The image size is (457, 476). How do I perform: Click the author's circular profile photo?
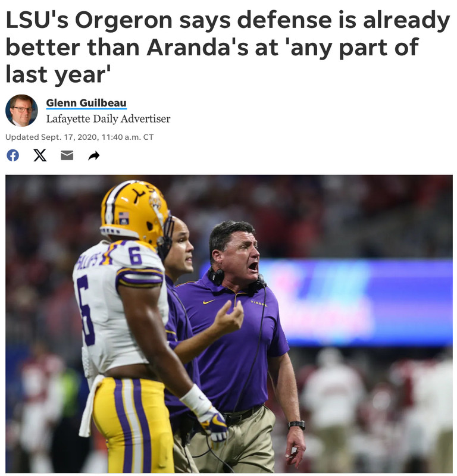pyautogui.click(x=21, y=110)
